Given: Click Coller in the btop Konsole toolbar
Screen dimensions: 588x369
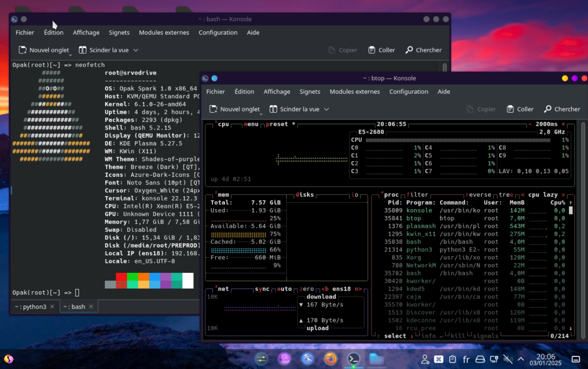Looking at the screenshot, I should (x=520, y=109).
